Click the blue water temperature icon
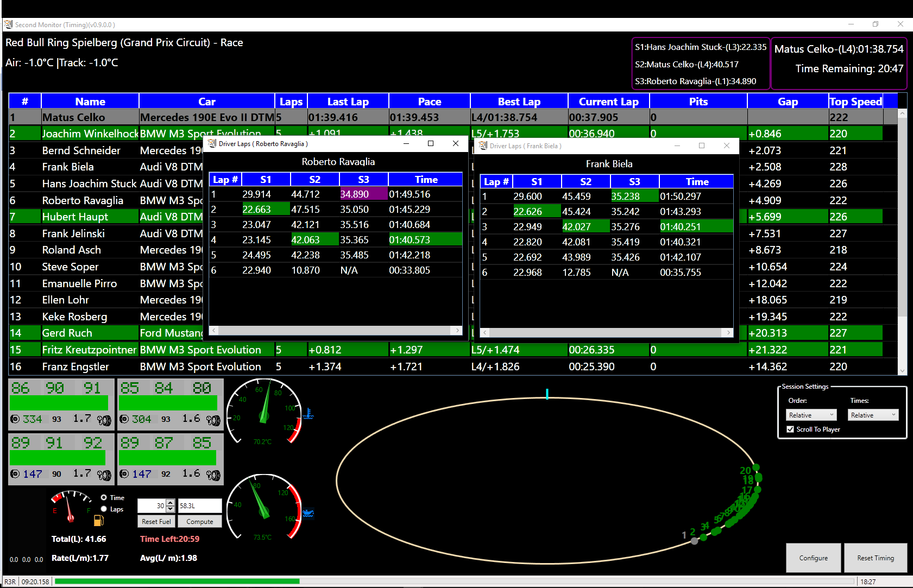913x588 pixels. [308, 414]
